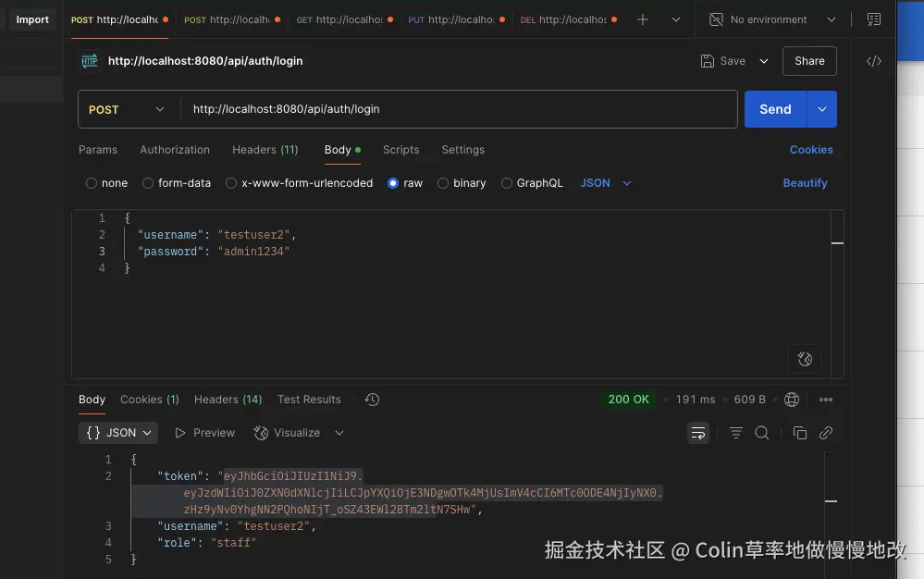This screenshot has height=579, width=924.
Task: Click the 609 B response size
Action: pos(749,400)
